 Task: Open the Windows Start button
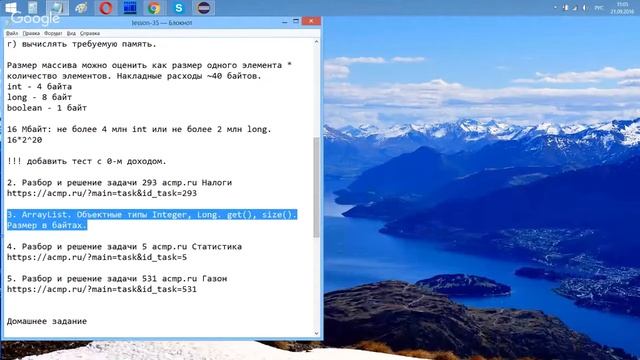tap(10, 7)
